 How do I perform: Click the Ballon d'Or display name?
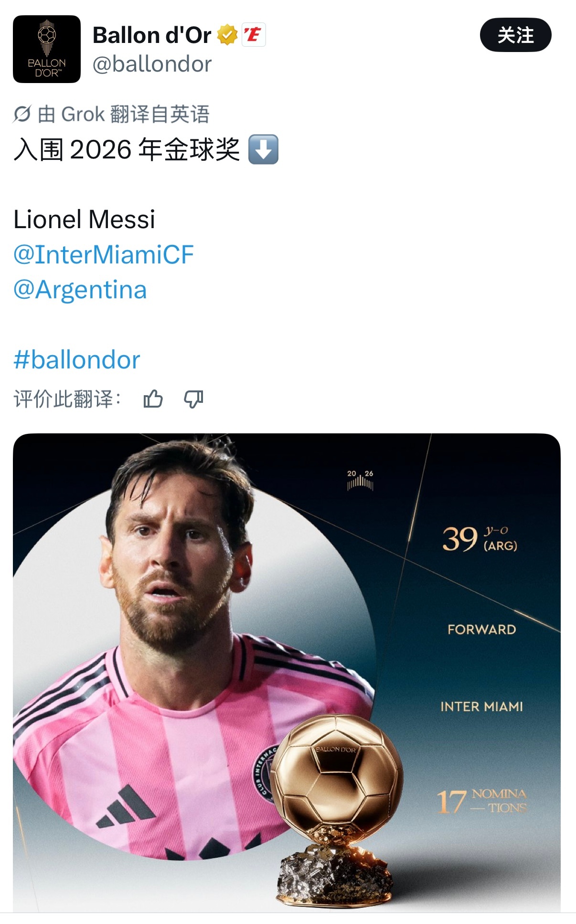pos(152,35)
